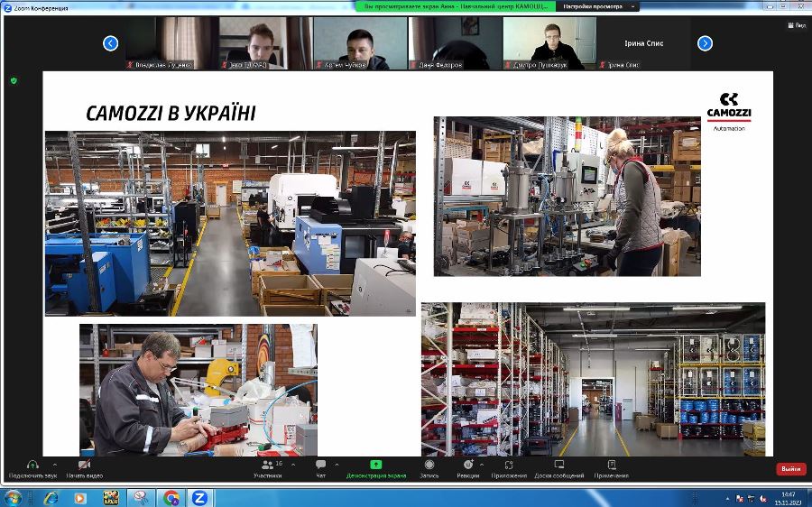812x507 pixels.
Task: Select Даня Федоров video tile
Action: pyautogui.click(x=456, y=43)
